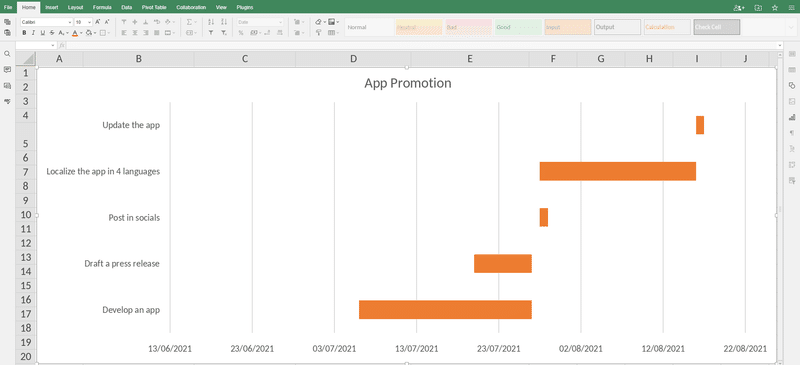Apply the filter funnel icon
The height and width of the screenshot is (365, 800).
(x=211, y=33)
